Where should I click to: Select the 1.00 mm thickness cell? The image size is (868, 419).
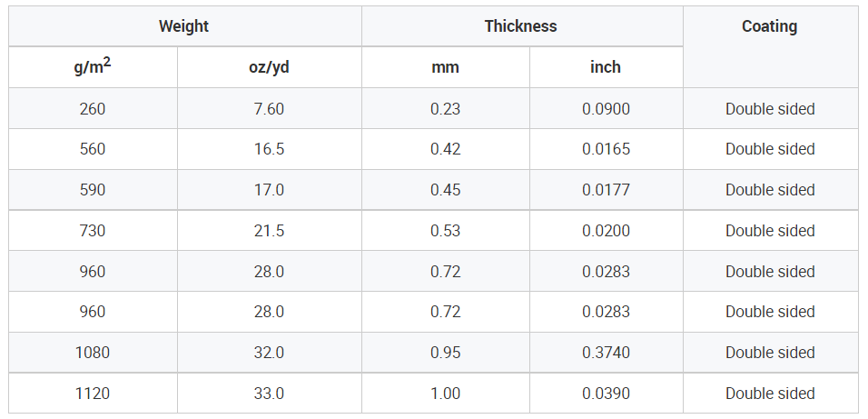(x=445, y=394)
